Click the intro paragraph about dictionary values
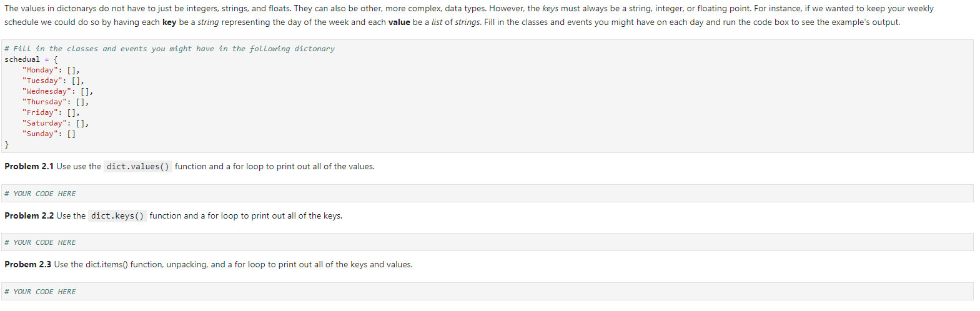The image size is (980, 311). tap(469, 16)
